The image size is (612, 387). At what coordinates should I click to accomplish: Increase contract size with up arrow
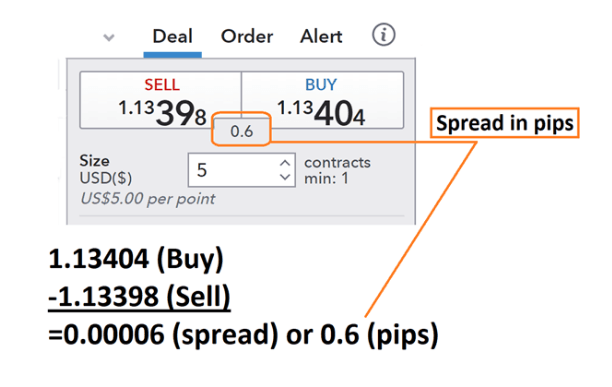(285, 163)
